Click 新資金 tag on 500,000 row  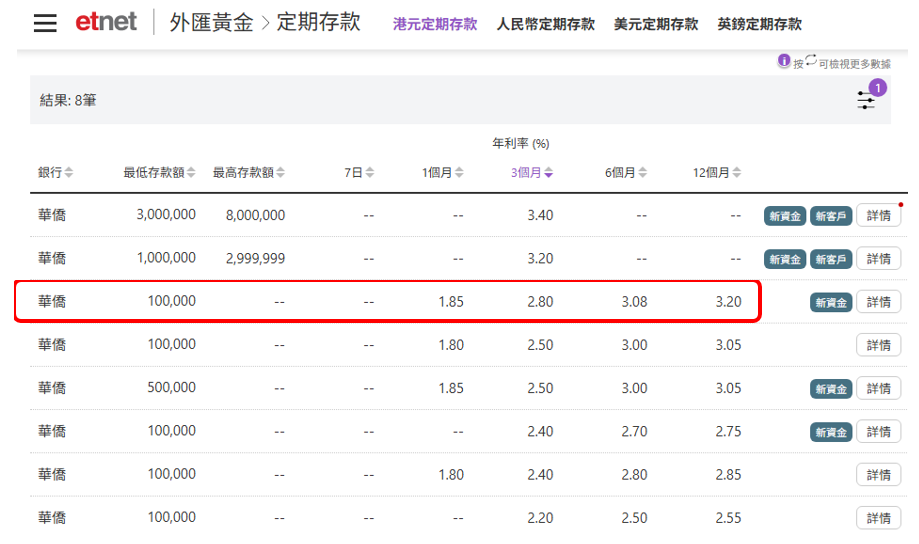830,389
